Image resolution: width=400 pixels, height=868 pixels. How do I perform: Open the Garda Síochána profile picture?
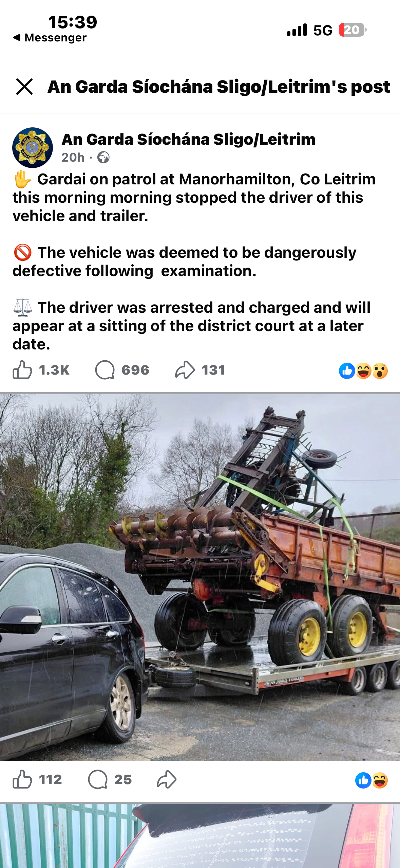(x=33, y=148)
